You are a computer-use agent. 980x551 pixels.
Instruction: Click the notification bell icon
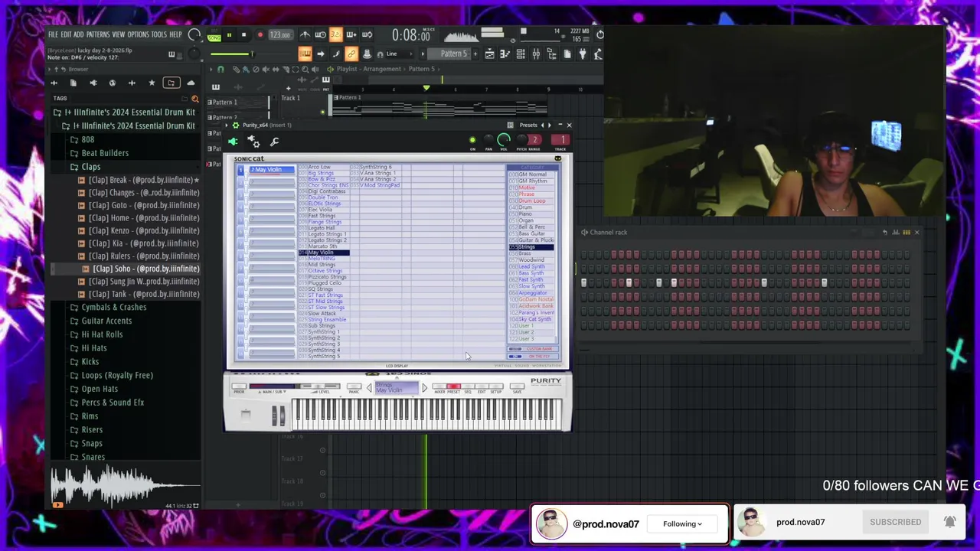pyautogui.click(x=949, y=522)
